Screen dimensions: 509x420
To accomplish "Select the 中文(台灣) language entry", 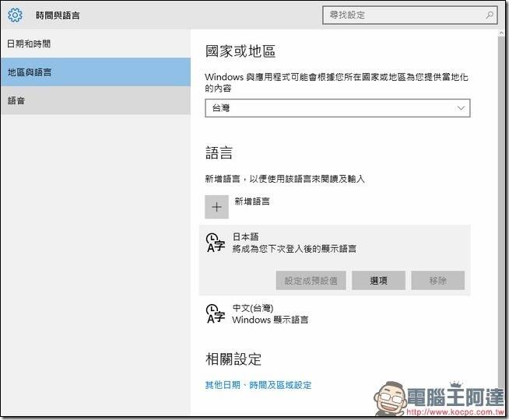I will point(335,313).
